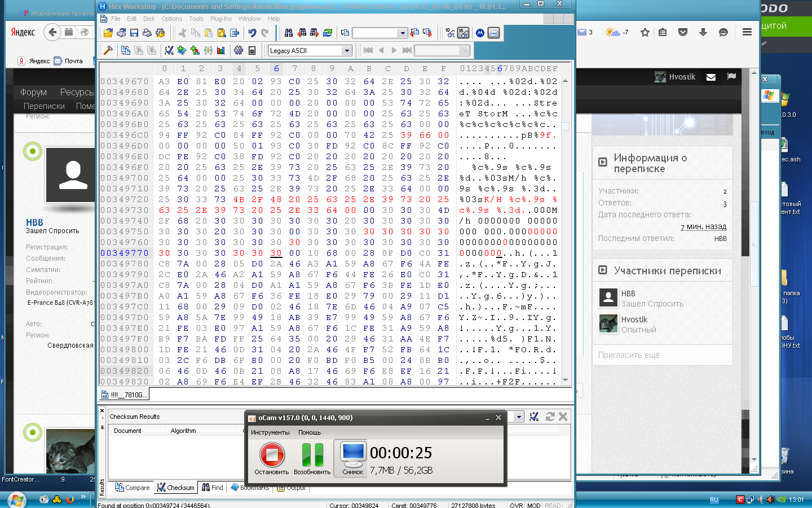Toggle Motorola byte order button
The height and width of the screenshot is (508, 812).
pyautogui.click(x=480, y=33)
